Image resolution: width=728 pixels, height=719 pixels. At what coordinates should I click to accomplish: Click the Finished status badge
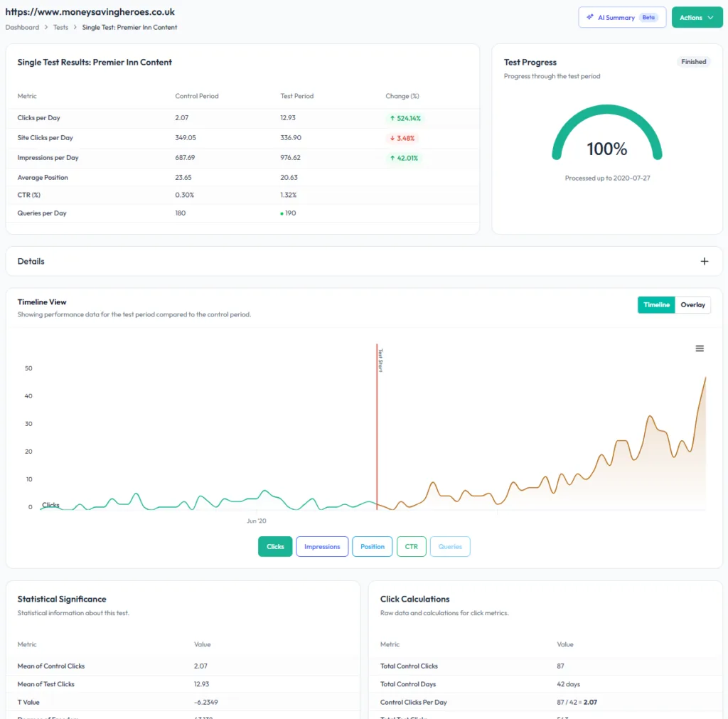pos(693,61)
